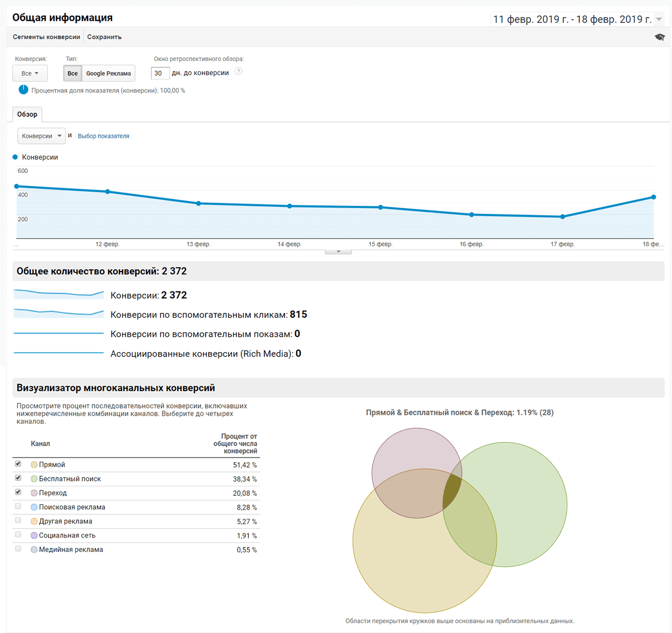Click the graduation cap tutorial icon
The image size is (672, 633).
tap(659, 36)
